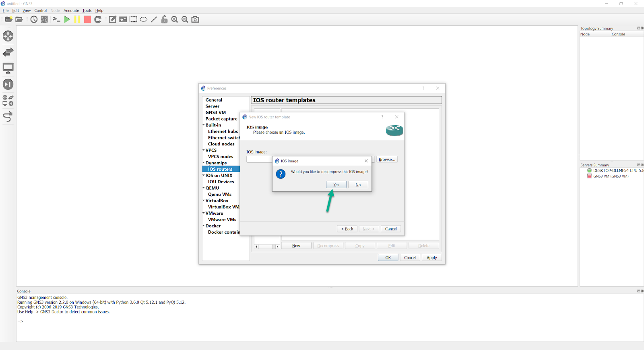
Task: Open the Control menu
Action: 40,10
